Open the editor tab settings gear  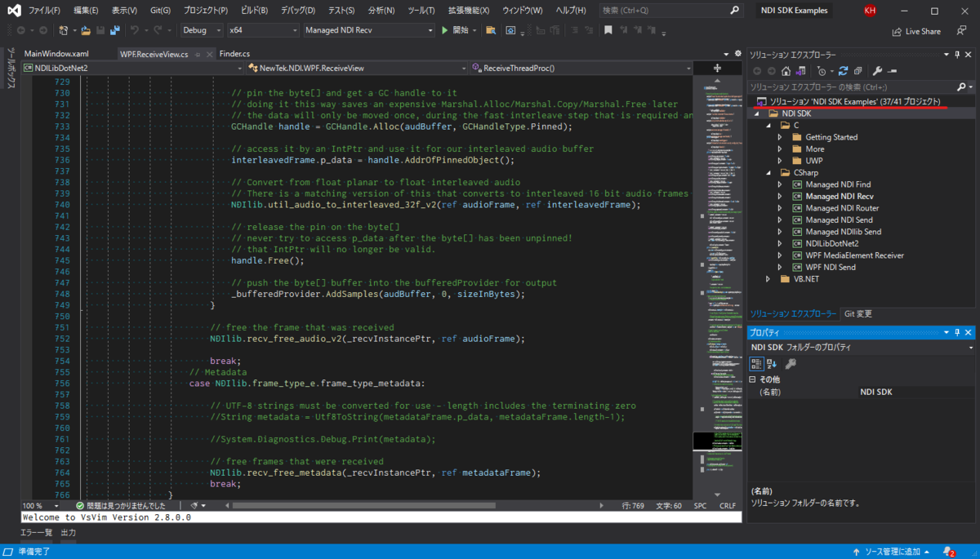[737, 53]
